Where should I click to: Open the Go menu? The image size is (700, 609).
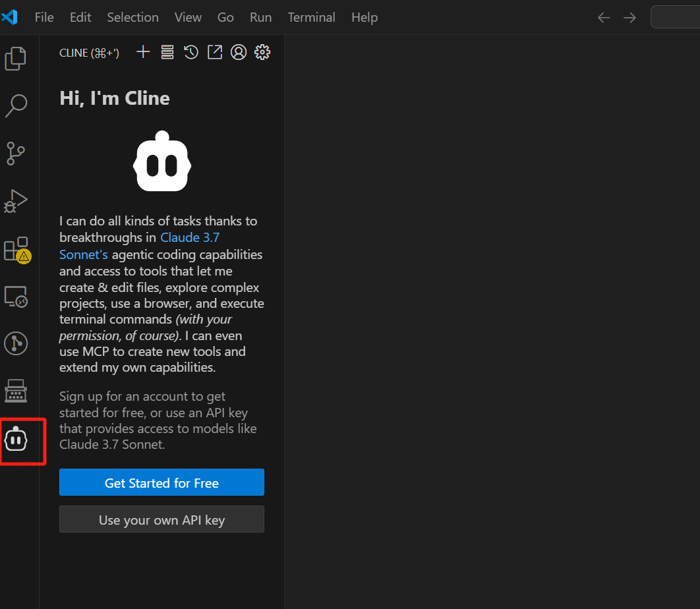pyautogui.click(x=225, y=17)
